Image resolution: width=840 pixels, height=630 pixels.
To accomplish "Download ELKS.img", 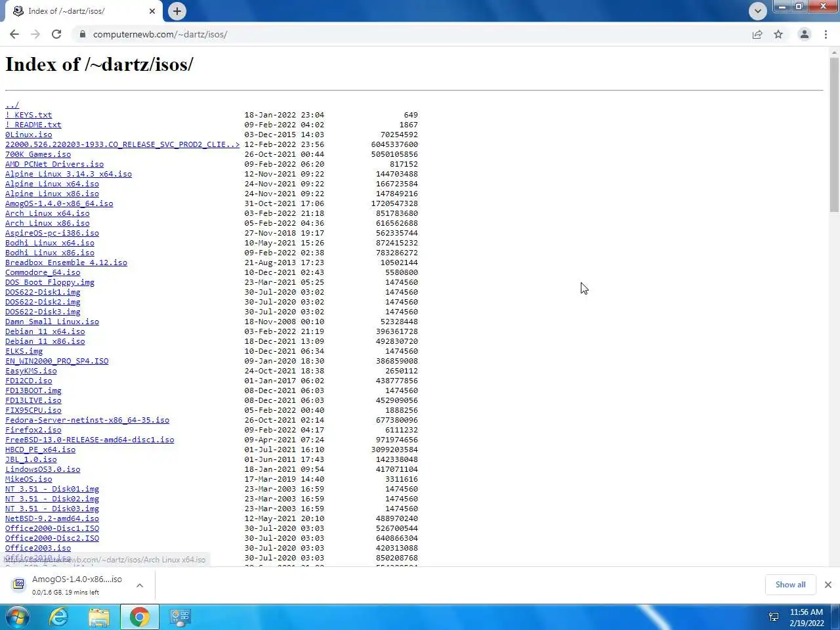I will pos(24,351).
